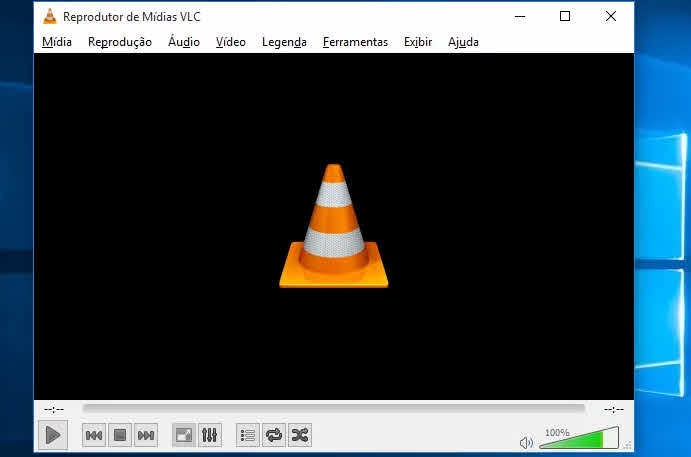The width and height of the screenshot is (691, 457).
Task: Open the Ferramentas menu
Action: point(355,42)
